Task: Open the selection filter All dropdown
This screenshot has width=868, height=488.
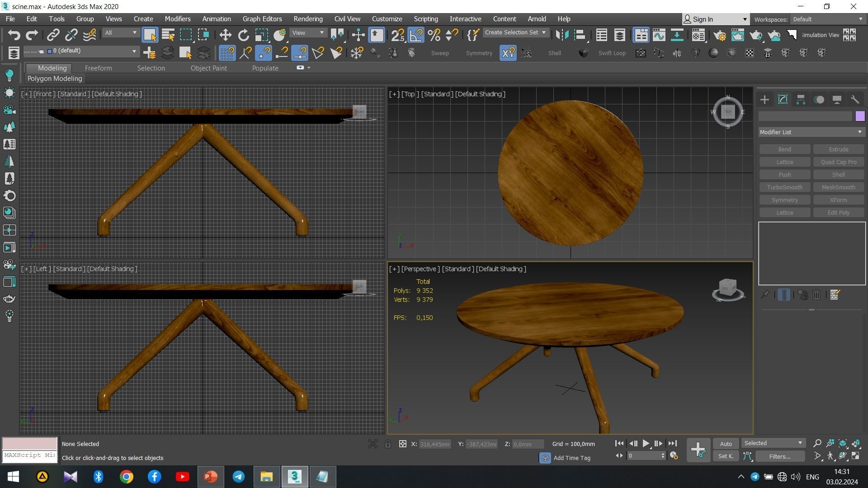Action: click(x=120, y=33)
